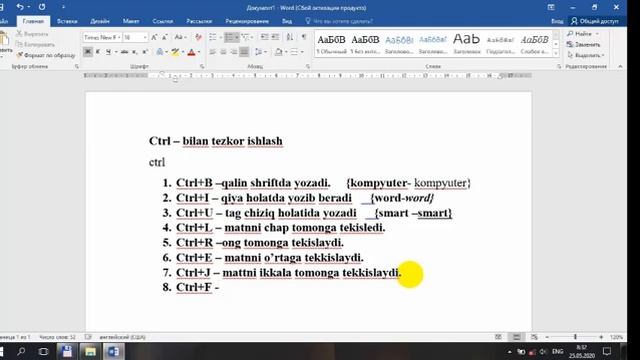Click Copy (Копировать) button

(x=35, y=44)
